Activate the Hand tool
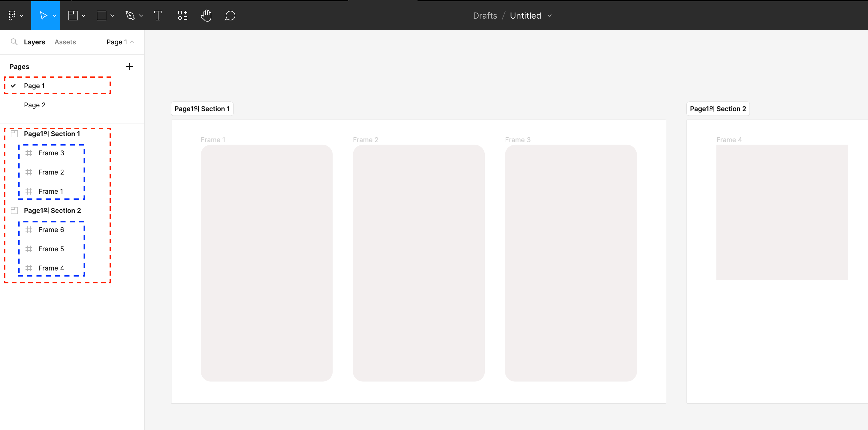Image resolution: width=868 pixels, height=430 pixels. coord(206,16)
